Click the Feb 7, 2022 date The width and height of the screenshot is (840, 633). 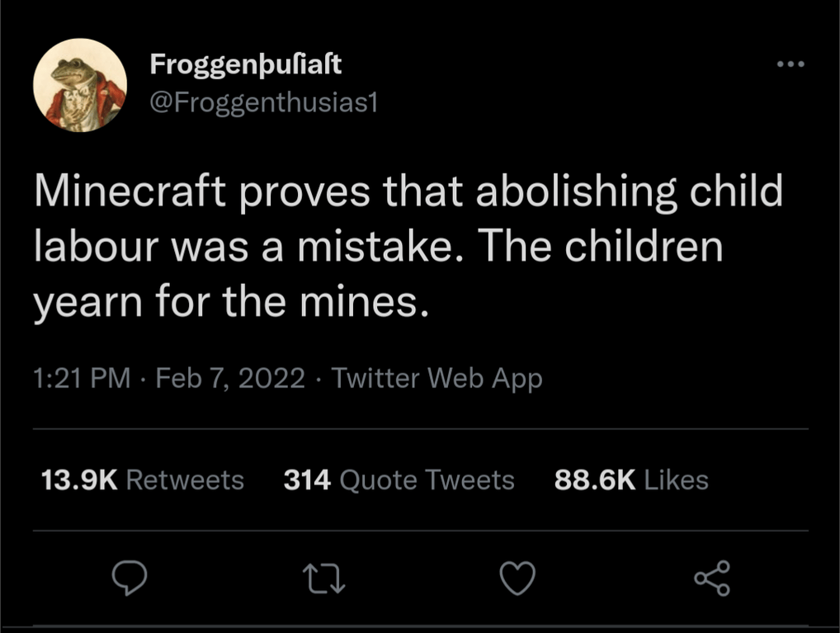(230, 379)
